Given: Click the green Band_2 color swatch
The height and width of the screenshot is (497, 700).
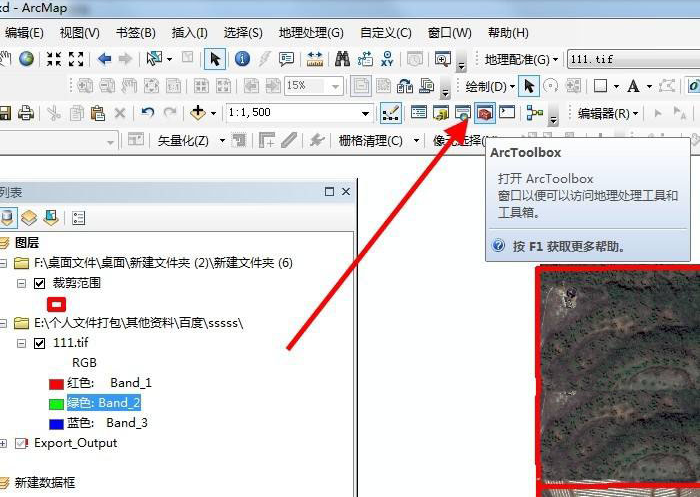Looking at the screenshot, I should (x=56, y=404).
